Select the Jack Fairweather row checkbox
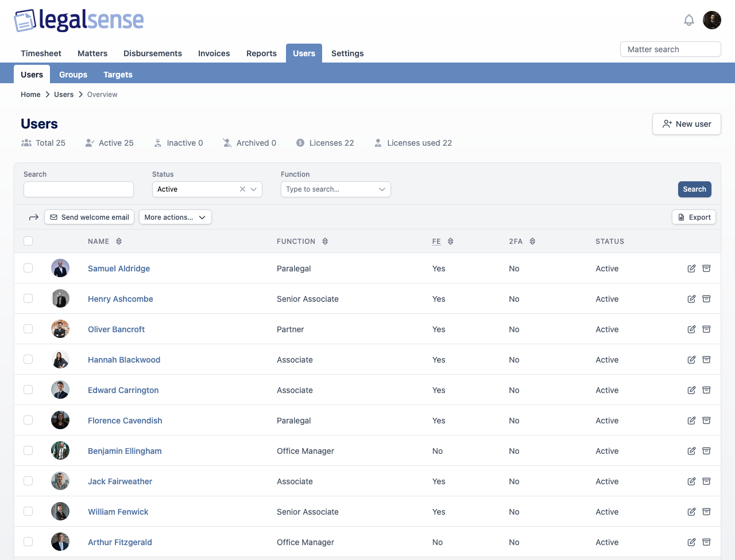The height and width of the screenshot is (560, 735). pos(28,481)
